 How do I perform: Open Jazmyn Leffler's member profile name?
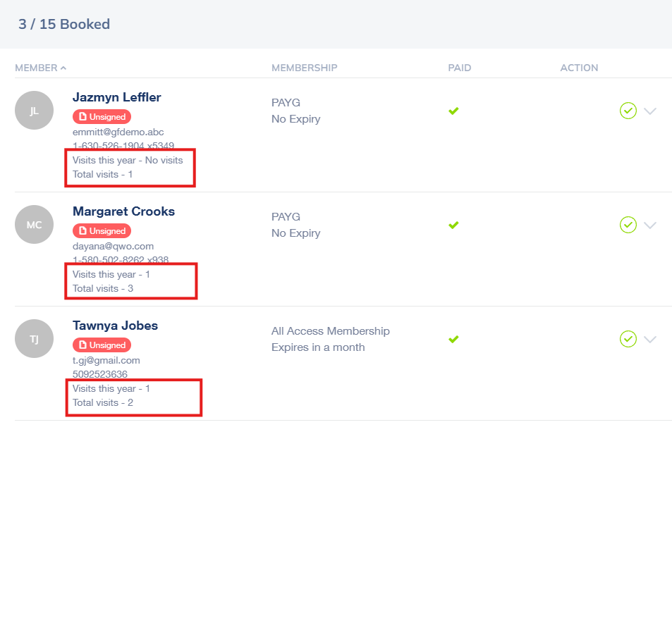pos(116,97)
